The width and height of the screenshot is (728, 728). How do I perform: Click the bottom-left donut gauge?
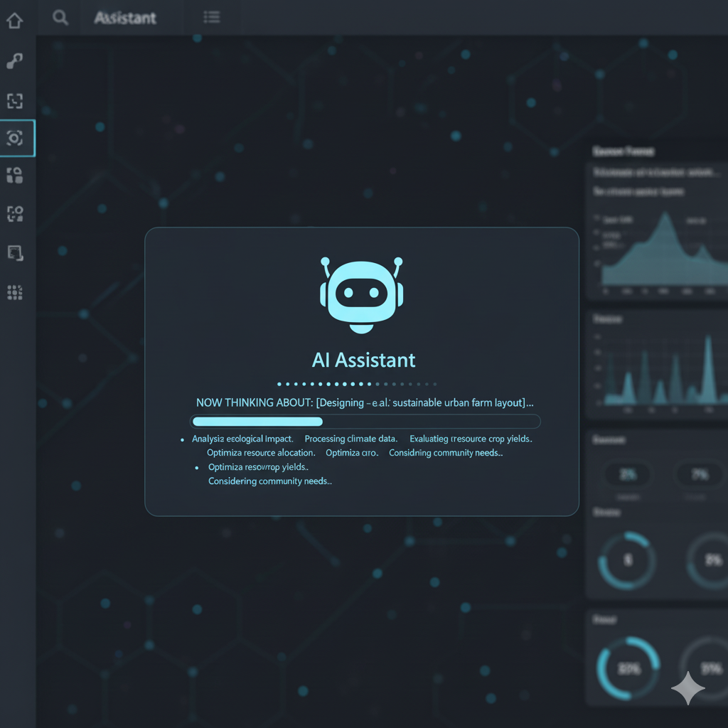tap(628, 668)
